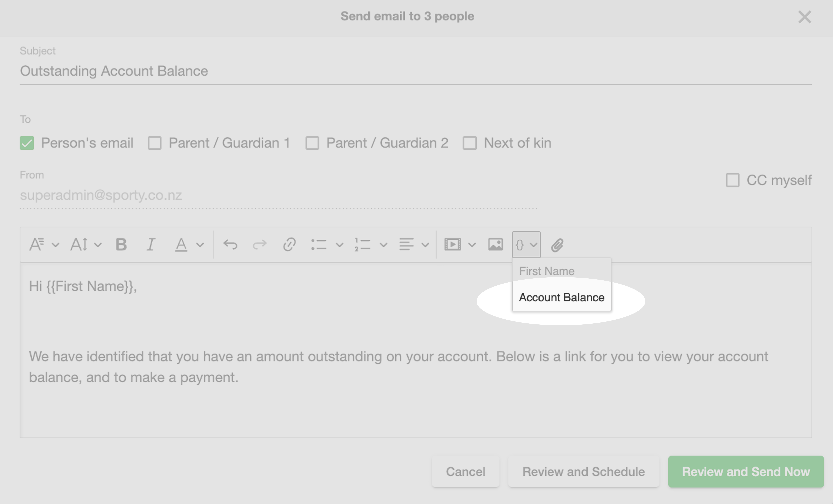
Task: Edit the Subject field text
Action: pos(416,71)
